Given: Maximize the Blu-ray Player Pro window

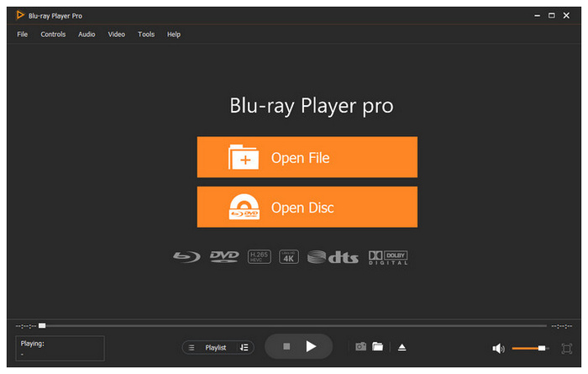Looking at the screenshot, I should click(552, 16).
